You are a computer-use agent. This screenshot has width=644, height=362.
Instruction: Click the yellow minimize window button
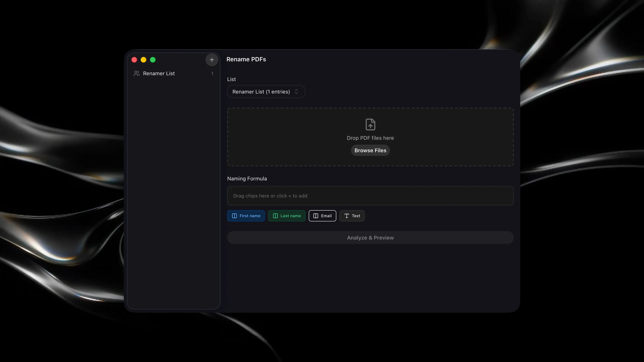click(x=143, y=60)
